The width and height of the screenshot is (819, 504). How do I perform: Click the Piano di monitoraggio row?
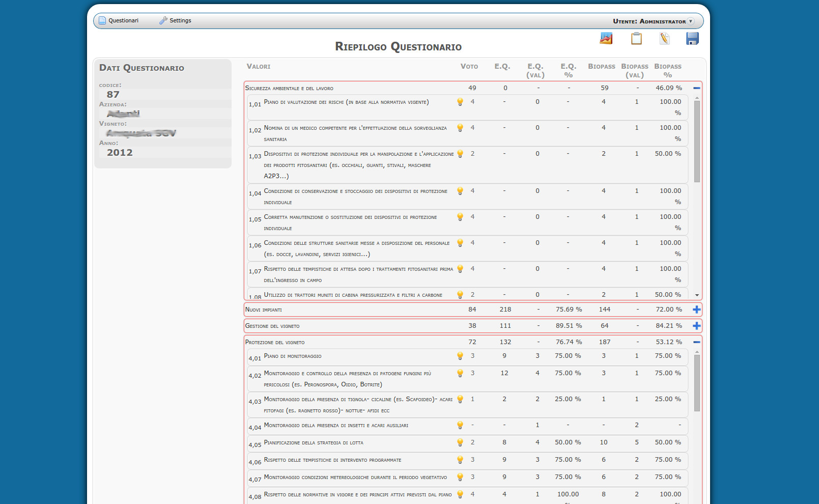356,356
